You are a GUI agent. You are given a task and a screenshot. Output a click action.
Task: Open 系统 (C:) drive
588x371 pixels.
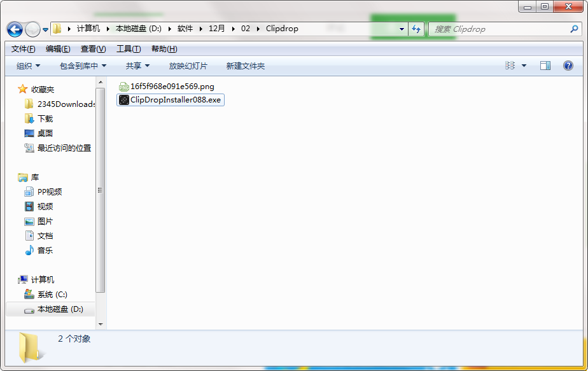pos(52,295)
